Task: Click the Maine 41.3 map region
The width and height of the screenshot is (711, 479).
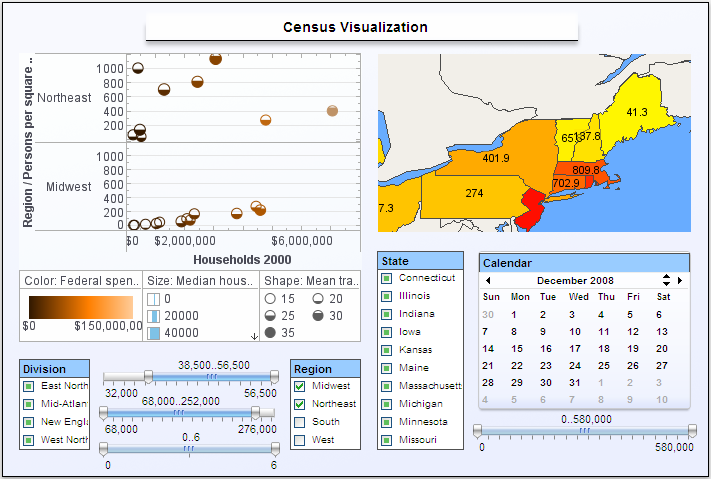Action: click(x=637, y=113)
